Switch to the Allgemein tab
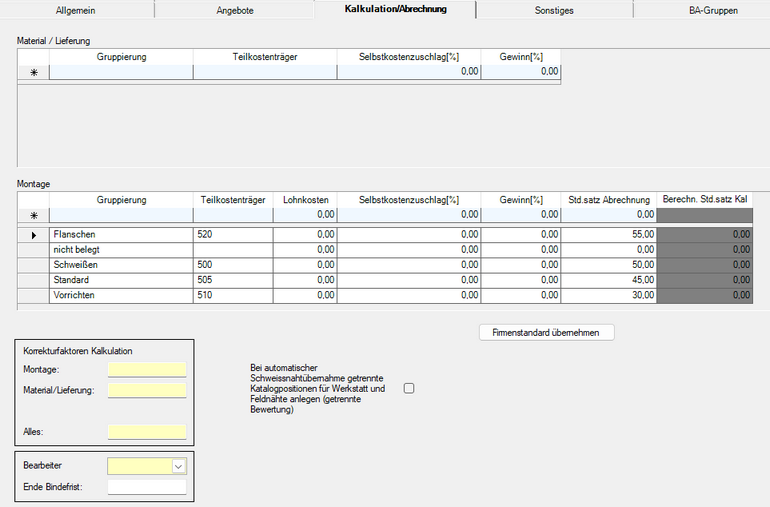770x507 pixels. coord(76,10)
